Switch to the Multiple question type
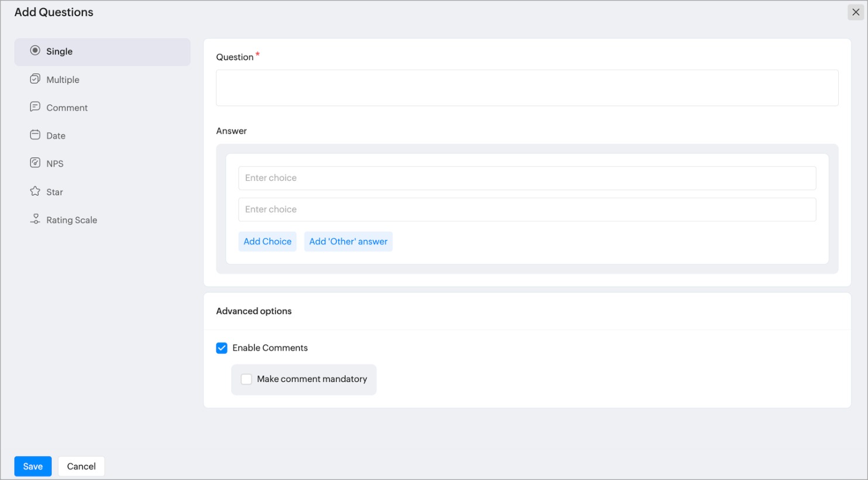 coord(63,80)
